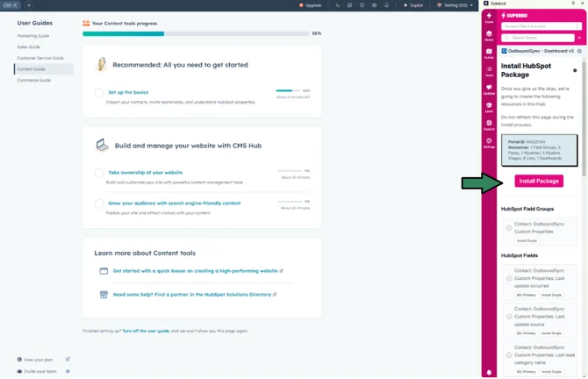Image resolution: width=588 pixels, height=379 pixels.
Task: Open Support in the Supered sidebar
Action: tap(489, 125)
